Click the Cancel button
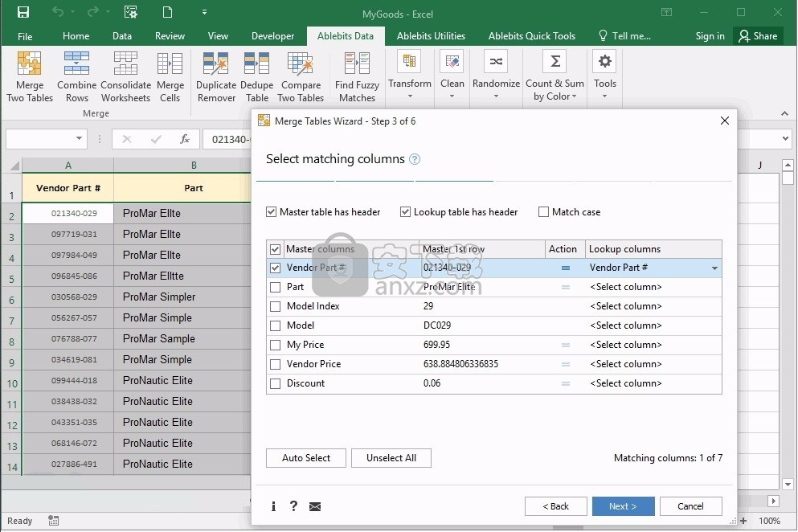This screenshot has height=532, width=798. 690,506
